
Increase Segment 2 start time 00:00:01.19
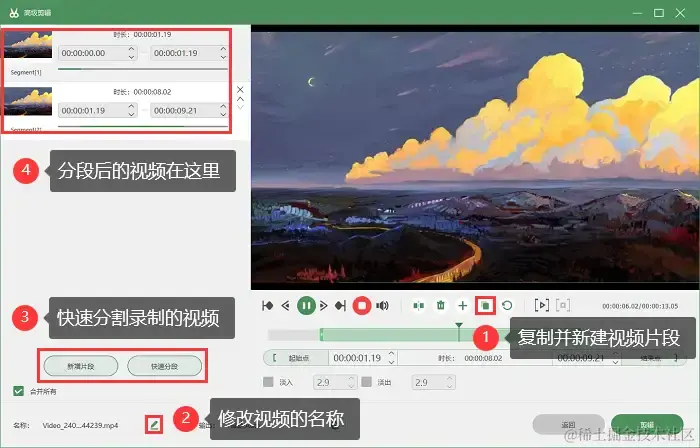131,106
